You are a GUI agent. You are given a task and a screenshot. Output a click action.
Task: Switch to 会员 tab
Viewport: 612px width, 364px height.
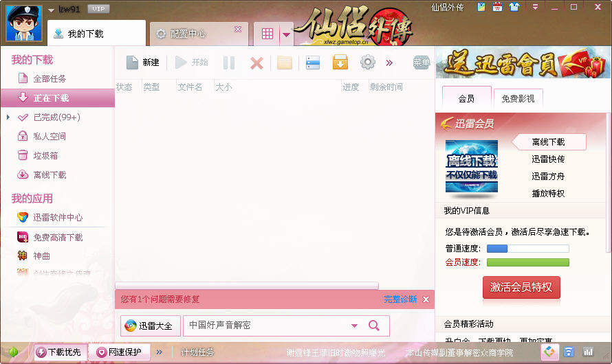pos(466,99)
